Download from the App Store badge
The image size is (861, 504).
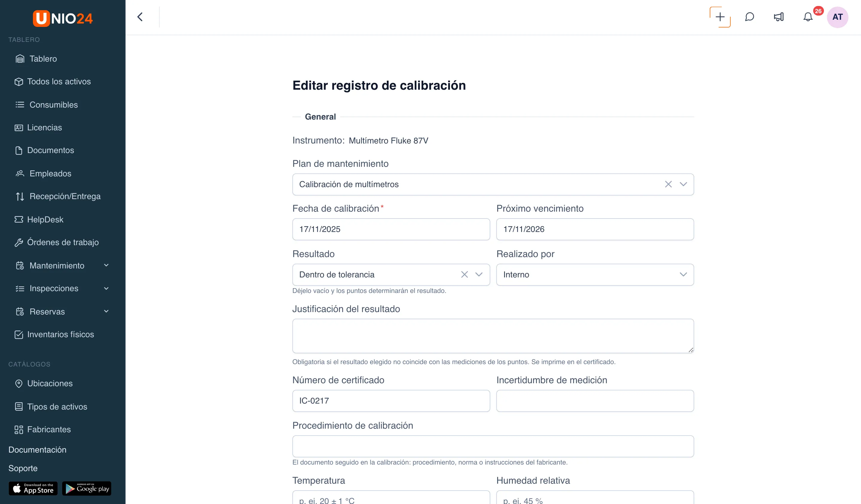pos(33,488)
